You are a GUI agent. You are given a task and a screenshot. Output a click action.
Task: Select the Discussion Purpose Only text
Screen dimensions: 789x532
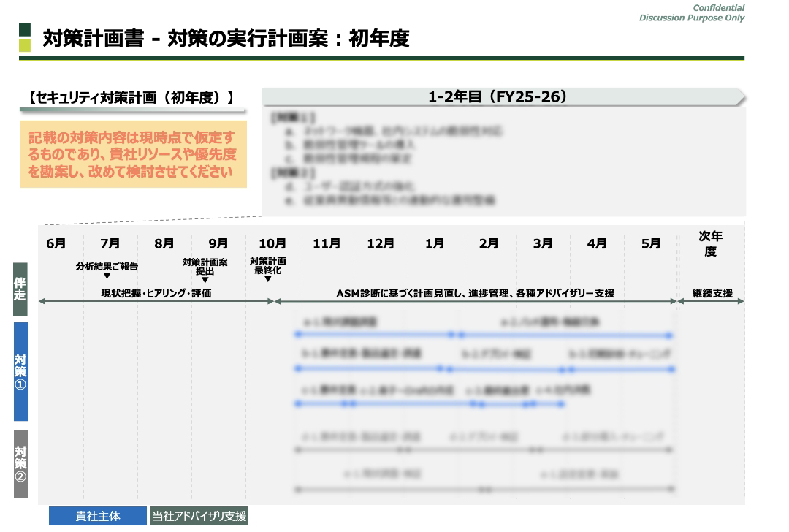tap(691, 18)
